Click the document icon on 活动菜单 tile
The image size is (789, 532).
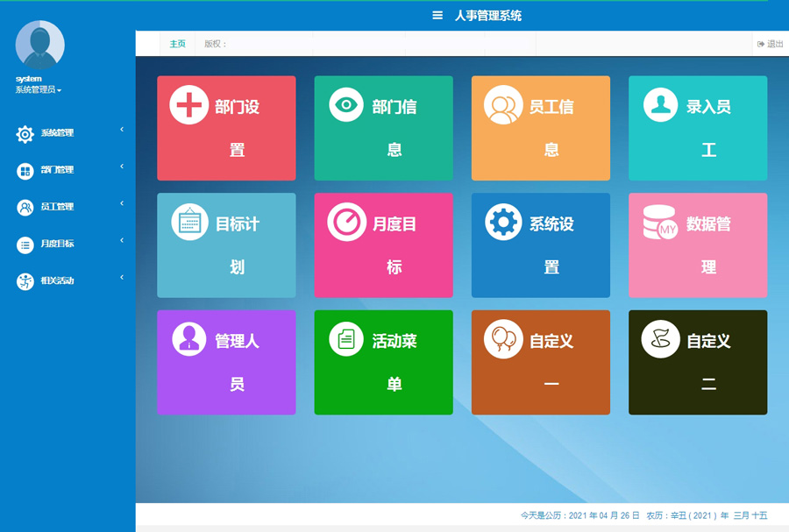click(346, 340)
